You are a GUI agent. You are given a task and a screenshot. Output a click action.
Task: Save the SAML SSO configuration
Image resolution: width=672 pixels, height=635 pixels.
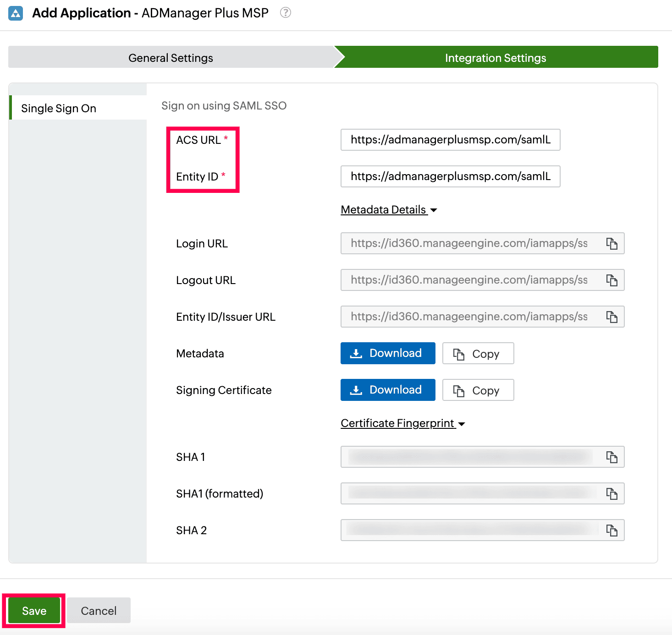point(33,610)
